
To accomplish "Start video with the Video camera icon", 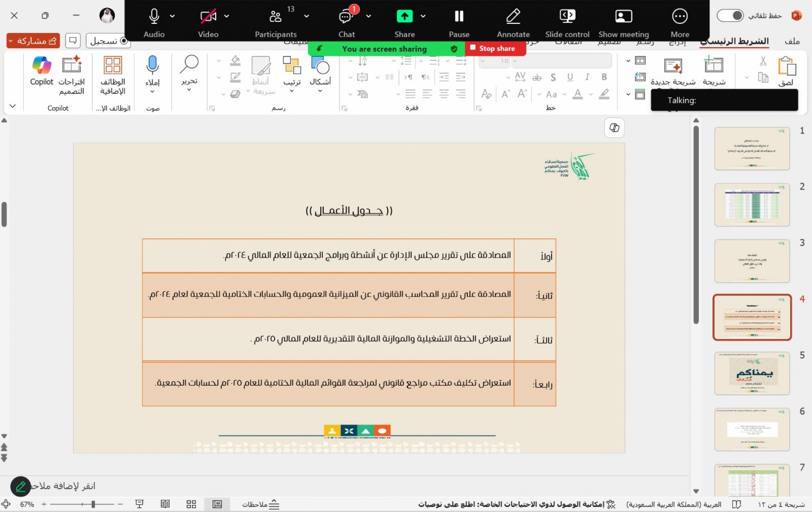I will [208, 17].
